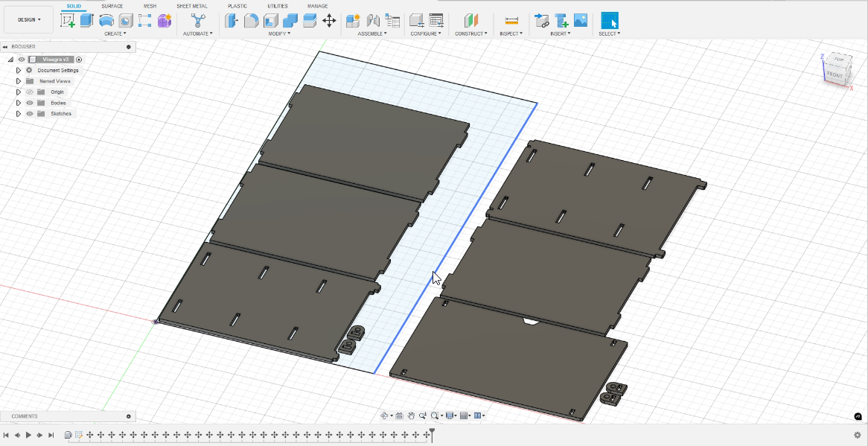Collapse the Visagra v3 root node
Viewport: 868px width, 446px height.
click(x=10, y=60)
